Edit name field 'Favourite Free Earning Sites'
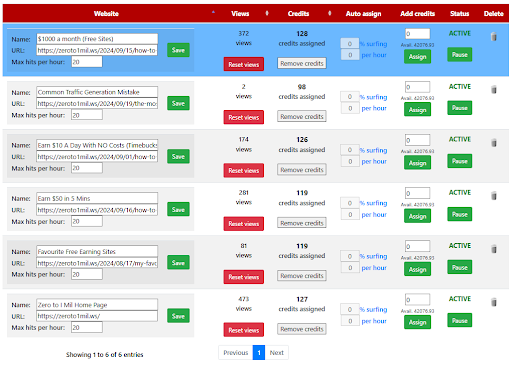512x367 pixels. click(97, 251)
